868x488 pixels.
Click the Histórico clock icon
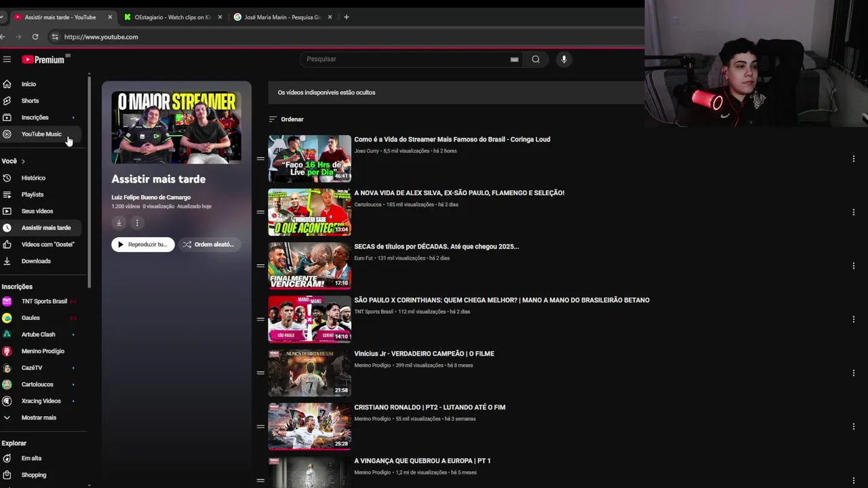[7, 178]
